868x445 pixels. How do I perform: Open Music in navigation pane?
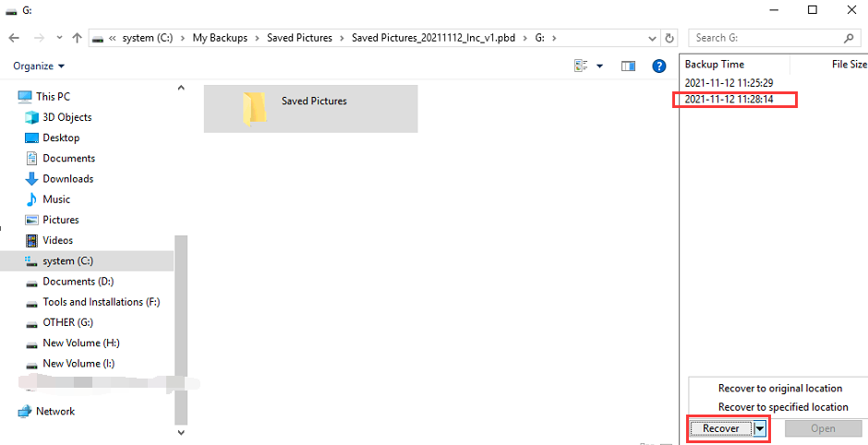click(x=56, y=198)
